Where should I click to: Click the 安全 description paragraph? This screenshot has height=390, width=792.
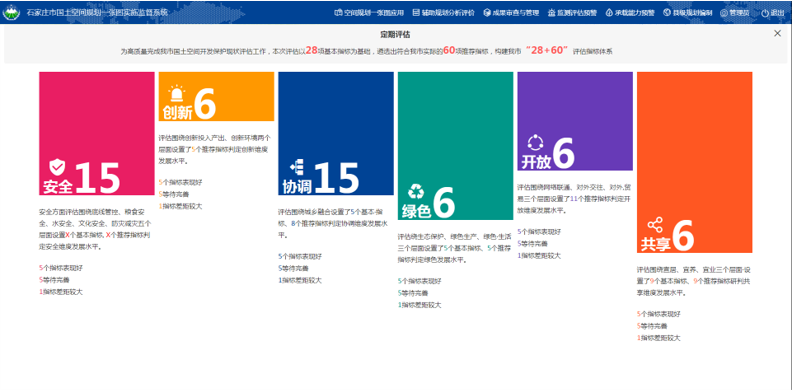coord(95,229)
